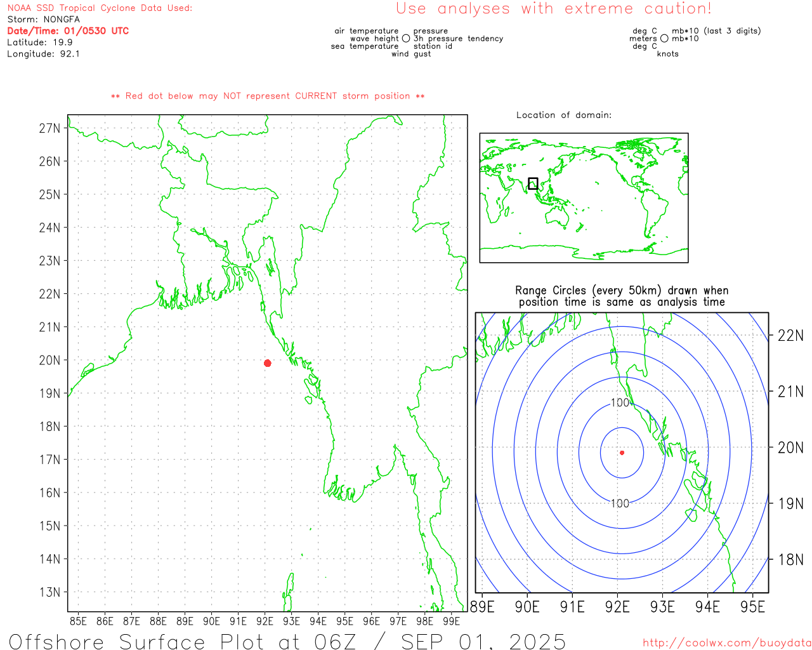The height and width of the screenshot is (650, 812).
Task: Click the 17N latitude label on main map
Action: coord(49,460)
